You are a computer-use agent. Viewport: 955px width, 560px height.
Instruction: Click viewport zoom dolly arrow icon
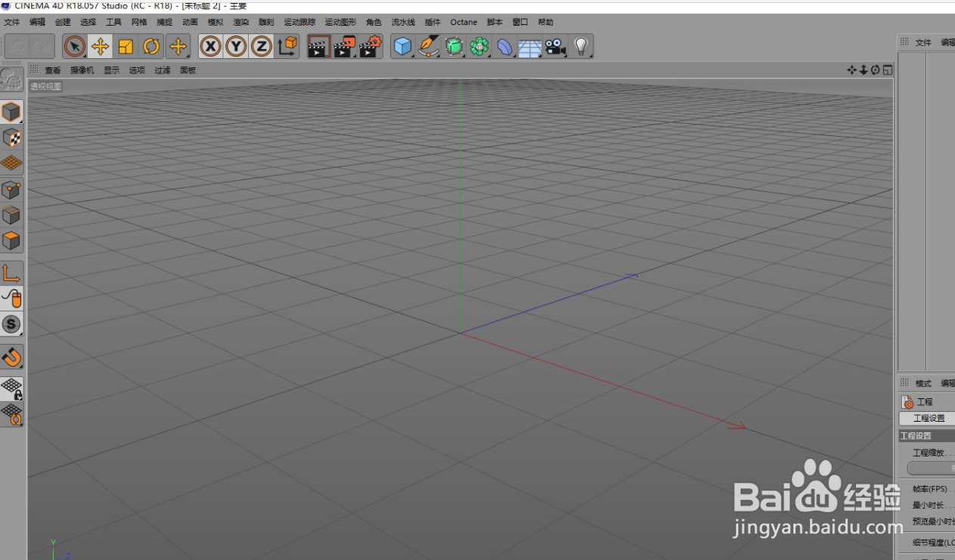pyautogui.click(x=864, y=70)
